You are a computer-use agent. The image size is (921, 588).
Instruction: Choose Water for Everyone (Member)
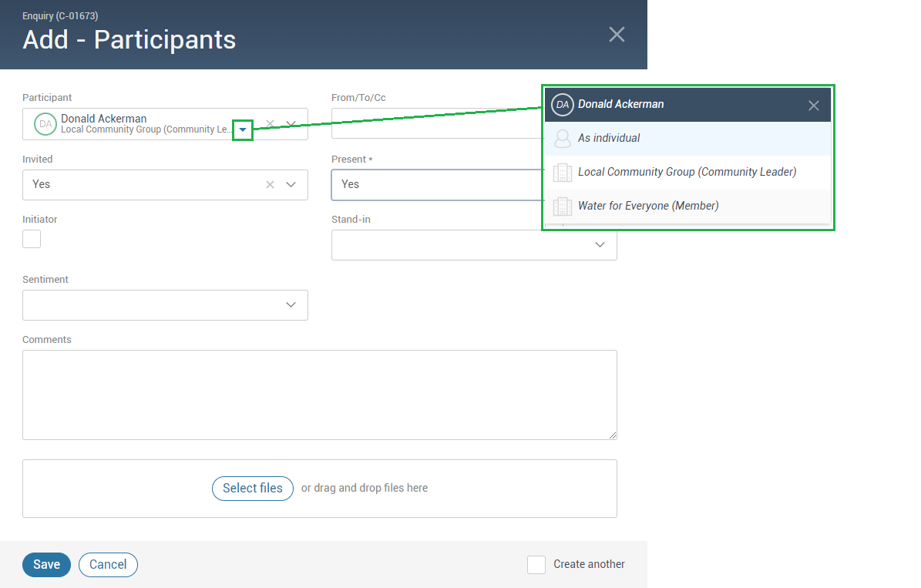(648, 207)
